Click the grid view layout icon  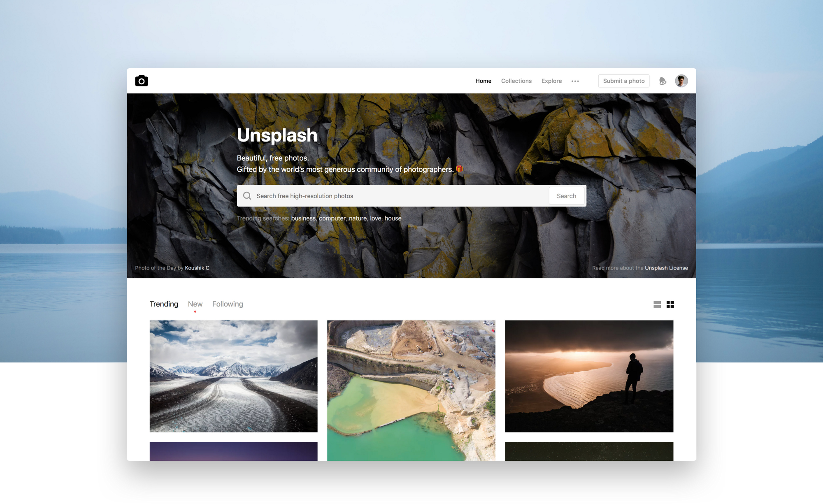[670, 304]
